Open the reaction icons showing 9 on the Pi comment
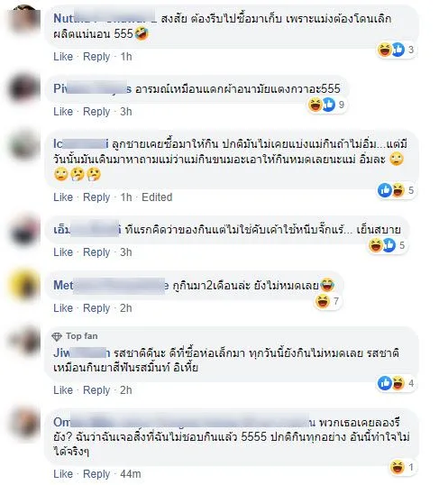The image size is (448, 485). click(x=326, y=105)
